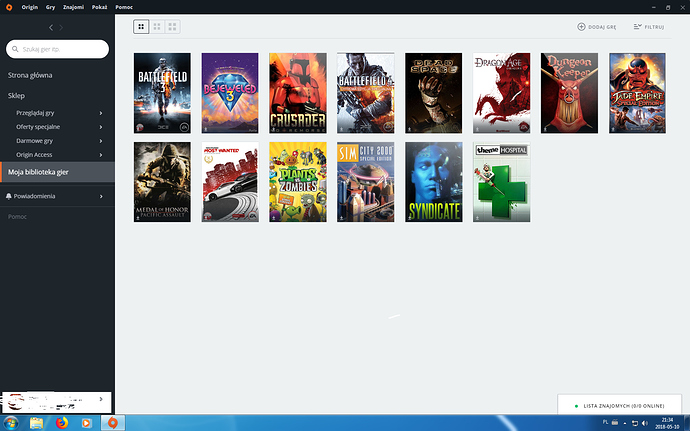Click the Windows Start button
This screenshot has width=690, height=431.
11,424
